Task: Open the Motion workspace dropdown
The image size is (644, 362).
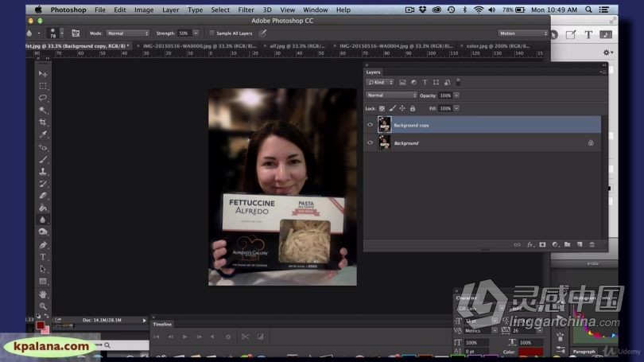Action: 523,33
